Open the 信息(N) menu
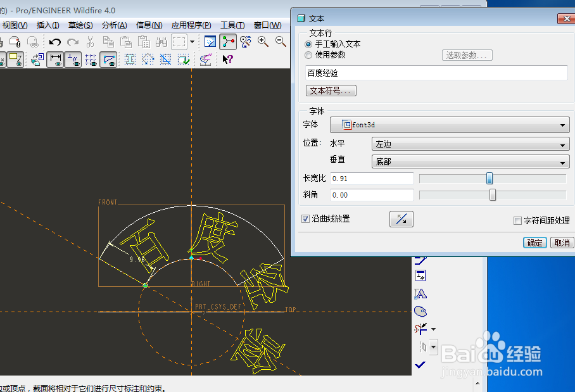Screen dimensions: 575x392 point(149,25)
